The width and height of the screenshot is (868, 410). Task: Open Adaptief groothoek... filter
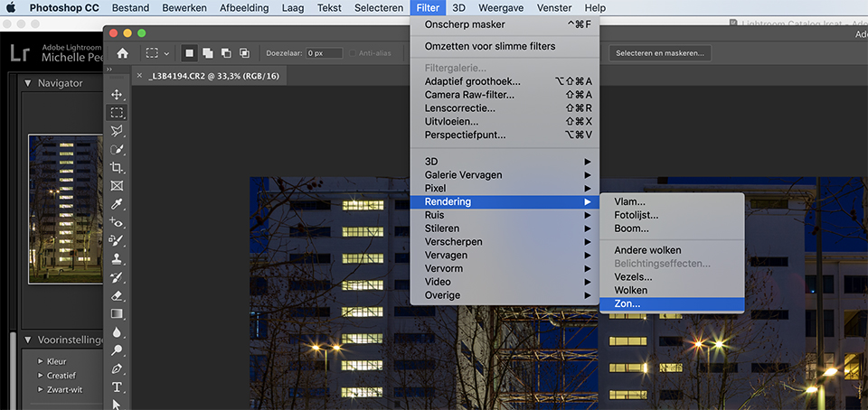point(505,82)
